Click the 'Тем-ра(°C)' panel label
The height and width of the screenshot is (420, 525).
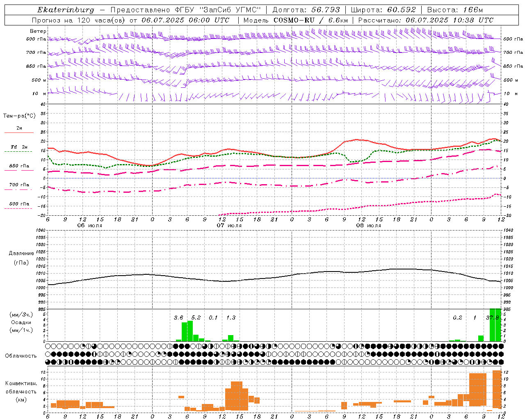point(19,116)
